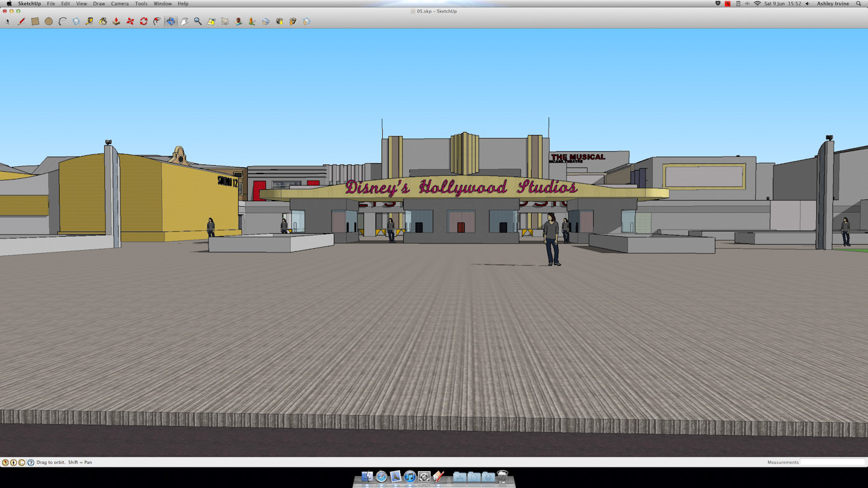Open the Help menu
Screen dimensions: 868x488
pyautogui.click(x=183, y=4)
